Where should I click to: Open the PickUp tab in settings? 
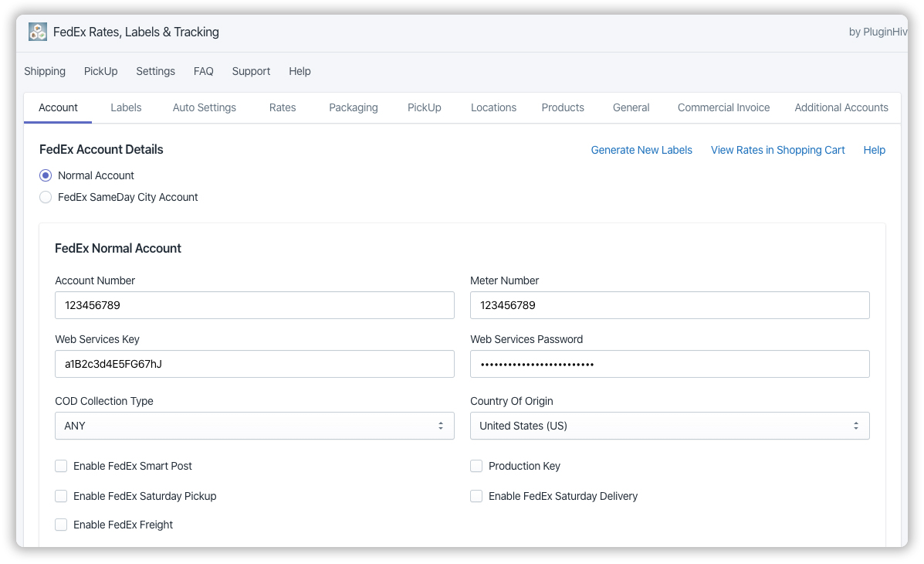425,107
